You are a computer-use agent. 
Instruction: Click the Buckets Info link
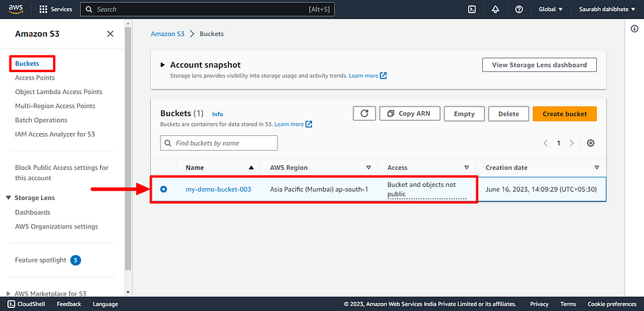tap(218, 114)
